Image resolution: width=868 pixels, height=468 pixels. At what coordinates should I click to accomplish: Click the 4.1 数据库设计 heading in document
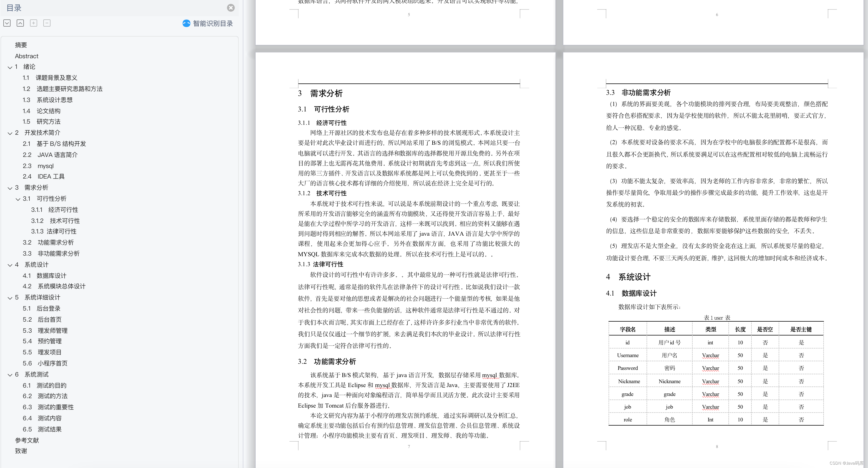pyautogui.click(x=631, y=293)
